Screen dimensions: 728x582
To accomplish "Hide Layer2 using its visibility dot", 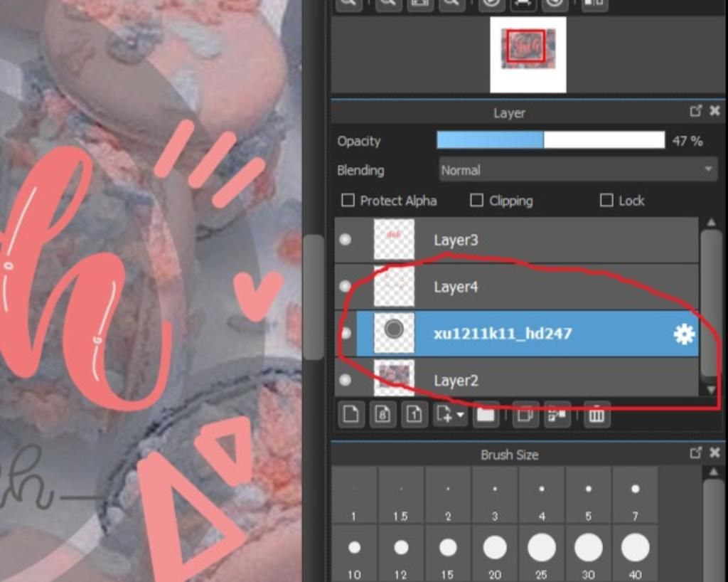I will (345, 380).
